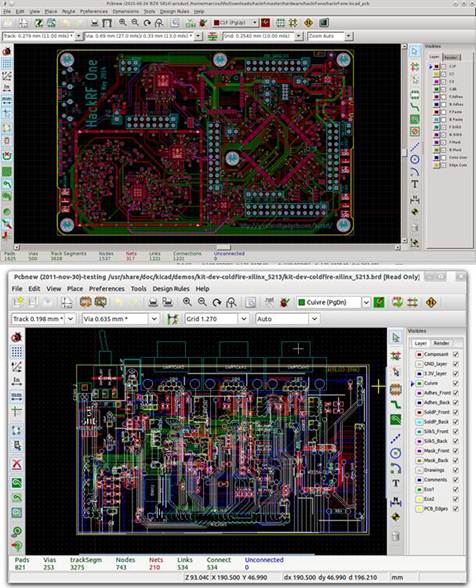Open Design Rules menu in lower window

[171, 289]
